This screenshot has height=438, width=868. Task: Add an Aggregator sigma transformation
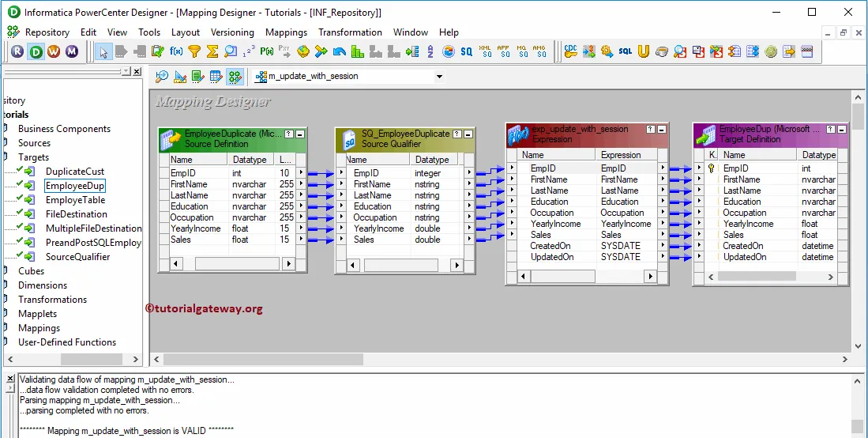point(212,52)
